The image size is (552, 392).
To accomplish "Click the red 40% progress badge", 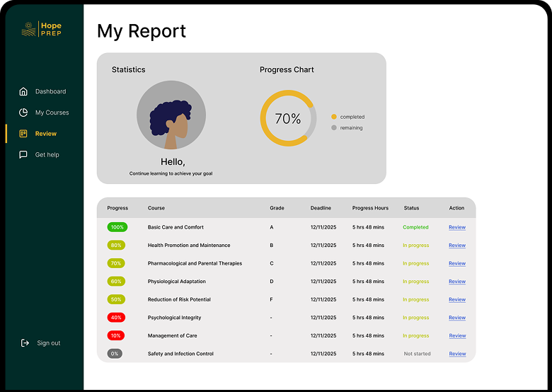I will pos(116,318).
